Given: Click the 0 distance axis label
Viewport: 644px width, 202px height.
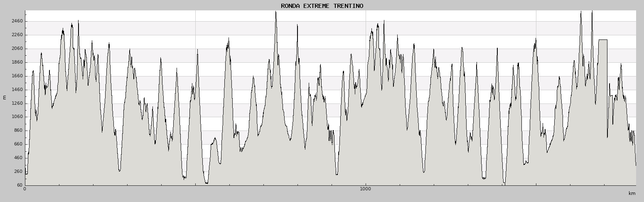Looking at the screenshot, I should point(25,189).
